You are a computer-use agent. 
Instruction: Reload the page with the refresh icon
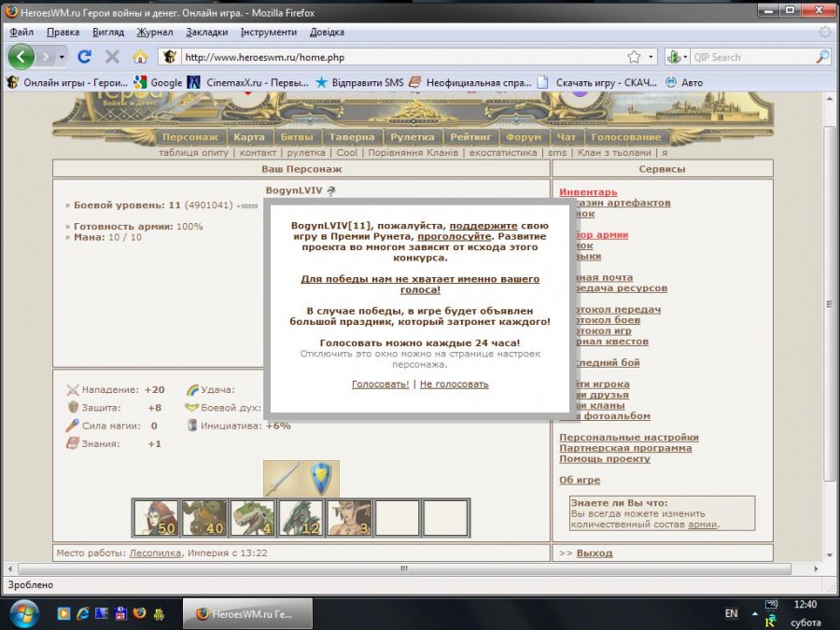(84, 56)
